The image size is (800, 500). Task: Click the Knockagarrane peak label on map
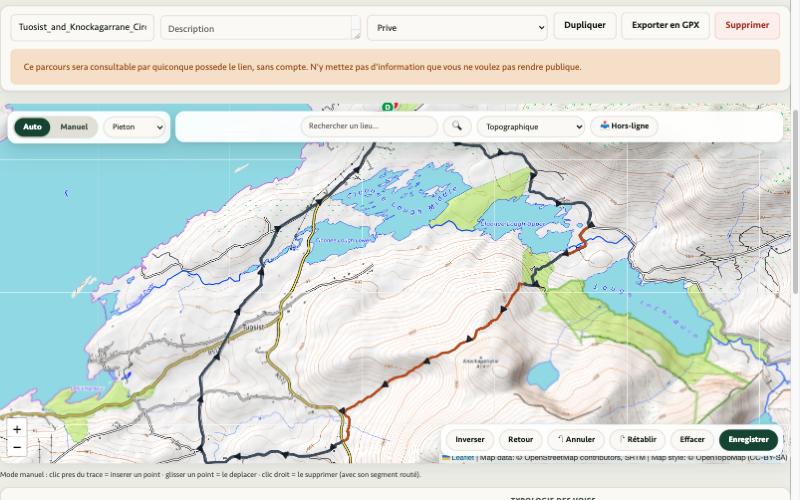pos(480,363)
